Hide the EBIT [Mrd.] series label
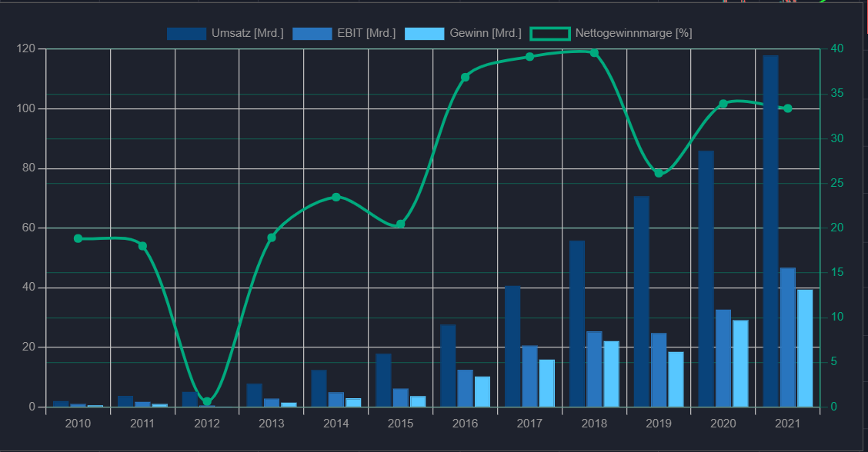Viewport: 868px width, 452px height. [x=366, y=33]
